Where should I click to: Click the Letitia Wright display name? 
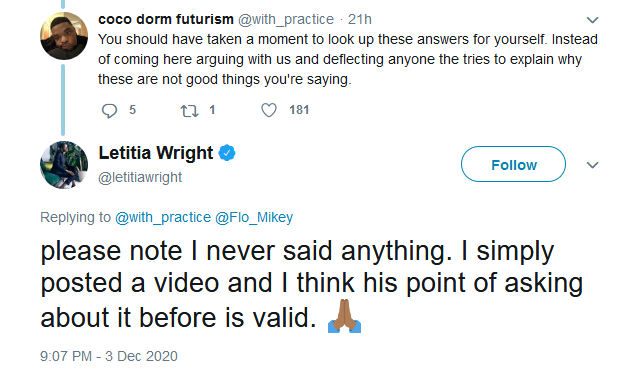click(x=156, y=153)
